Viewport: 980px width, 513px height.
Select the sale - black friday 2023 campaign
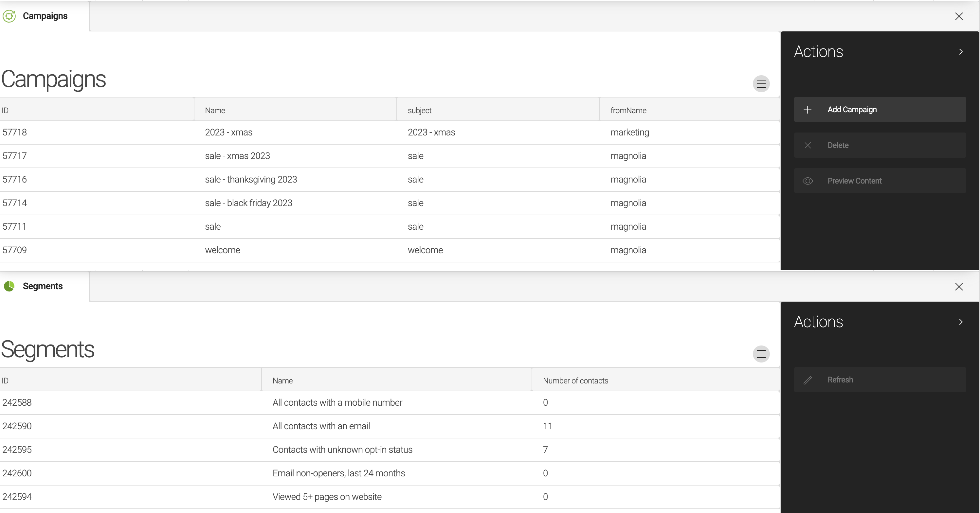(x=248, y=203)
